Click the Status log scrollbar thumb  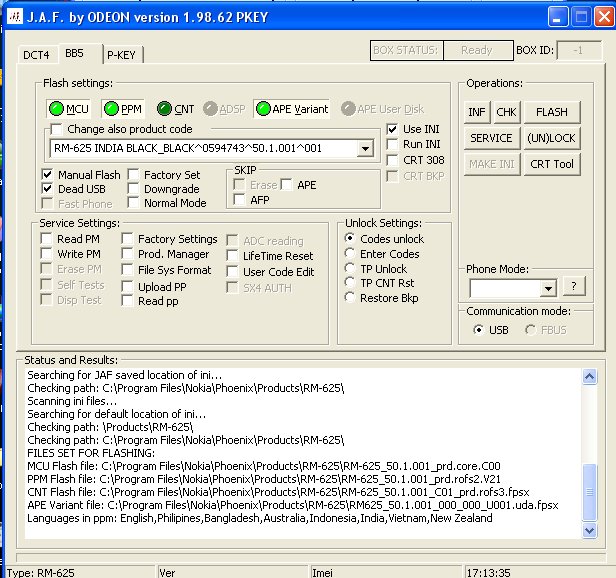(x=590, y=492)
